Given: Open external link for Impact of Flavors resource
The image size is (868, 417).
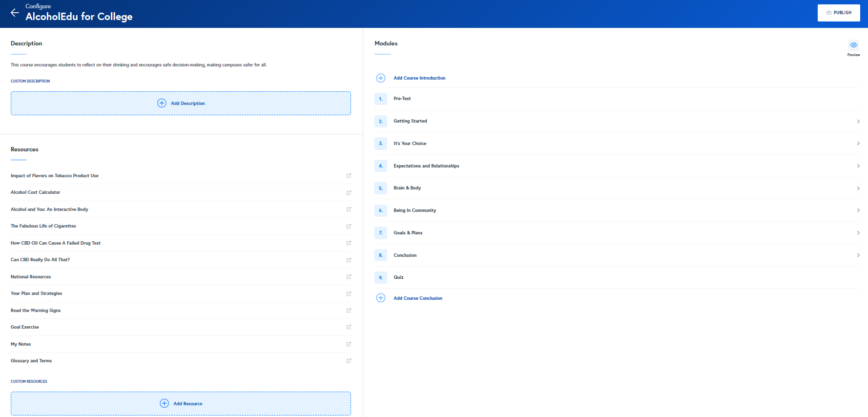Looking at the screenshot, I should click(x=349, y=176).
